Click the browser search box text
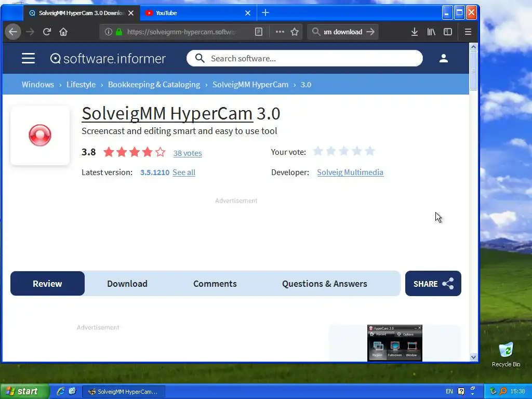 [343, 32]
